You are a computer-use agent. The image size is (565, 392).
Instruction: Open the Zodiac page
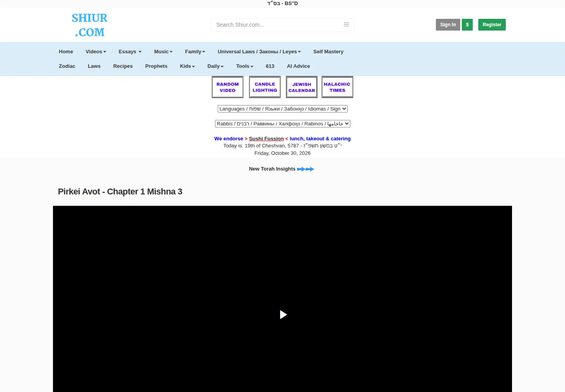[x=67, y=66]
